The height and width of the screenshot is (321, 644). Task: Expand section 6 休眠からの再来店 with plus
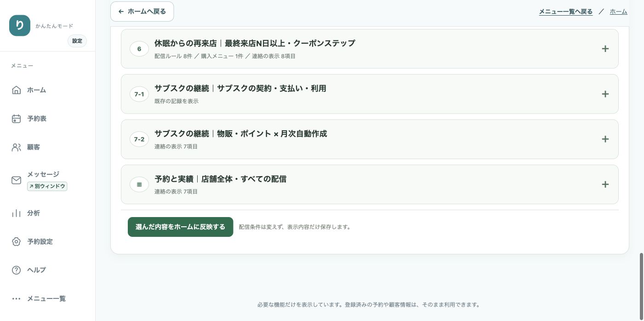605,49
